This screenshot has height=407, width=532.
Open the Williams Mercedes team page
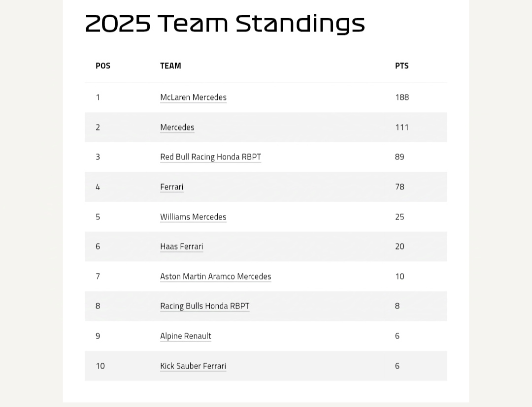[x=193, y=217]
